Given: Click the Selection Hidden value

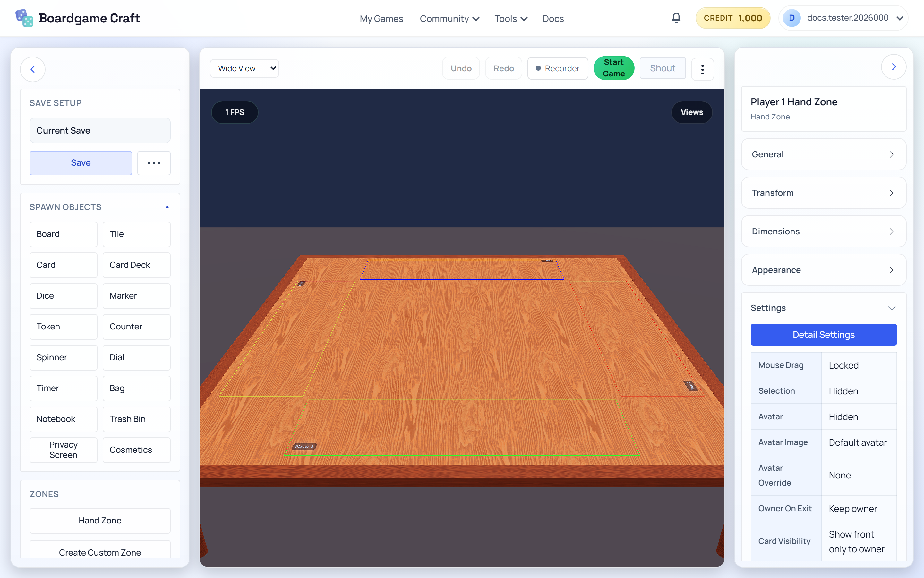Looking at the screenshot, I should point(859,391).
